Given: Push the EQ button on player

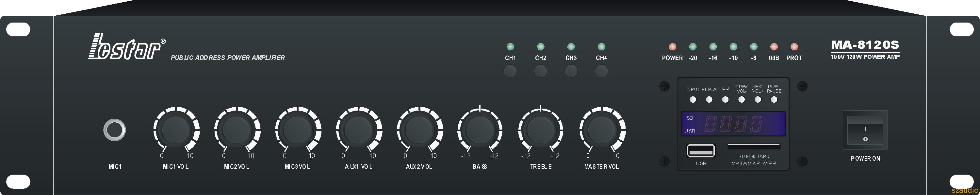Looking at the screenshot, I should coord(726,99).
